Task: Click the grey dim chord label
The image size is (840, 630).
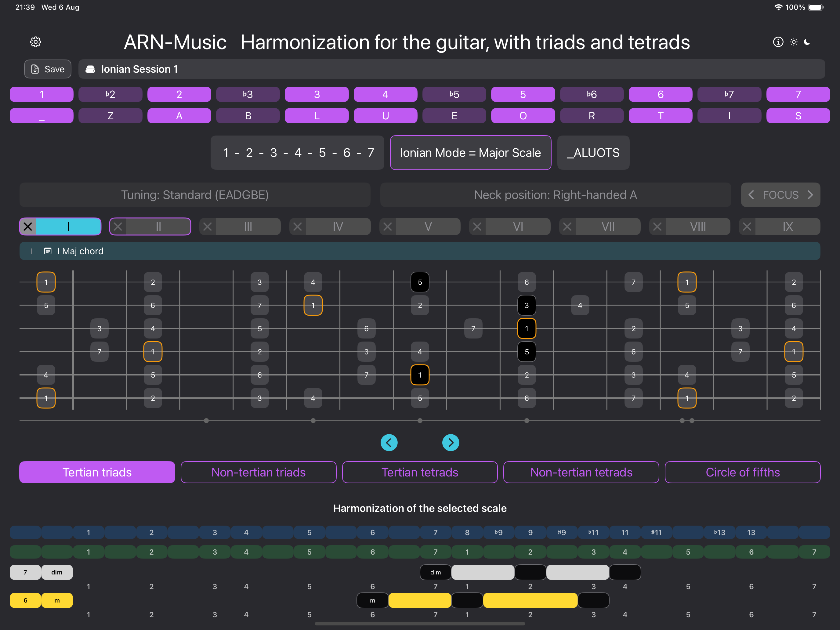Action: tap(57, 572)
